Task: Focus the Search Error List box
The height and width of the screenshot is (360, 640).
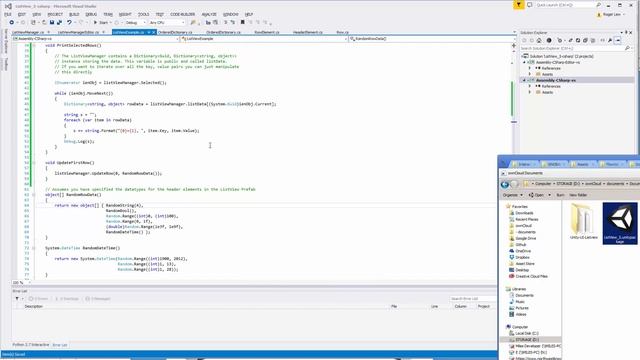Action: [473, 299]
